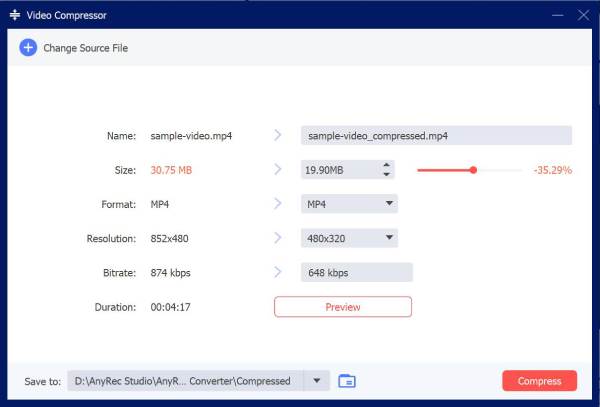The height and width of the screenshot is (407, 600).
Task: Click the source name sample-video.mp4 text
Action: 191,136
